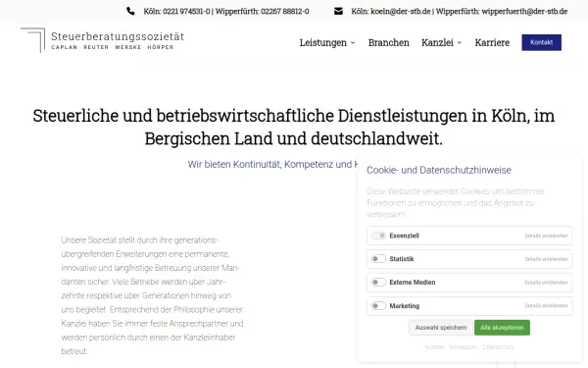Open the Karriere navigation item
Viewport: 588px width, 368px height.
pyautogui.click(x=492, y=42)
